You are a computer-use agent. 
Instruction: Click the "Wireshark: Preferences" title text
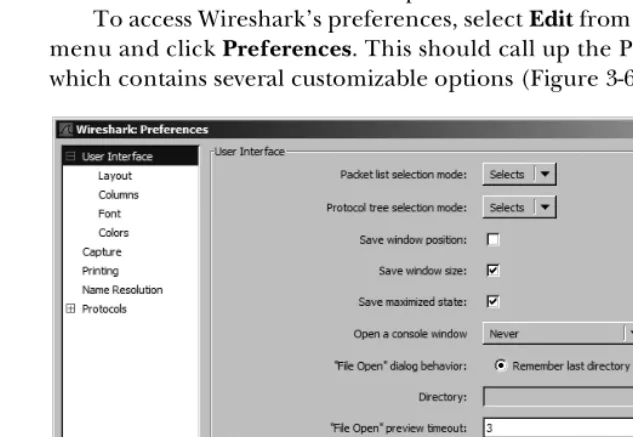(142, 130)
